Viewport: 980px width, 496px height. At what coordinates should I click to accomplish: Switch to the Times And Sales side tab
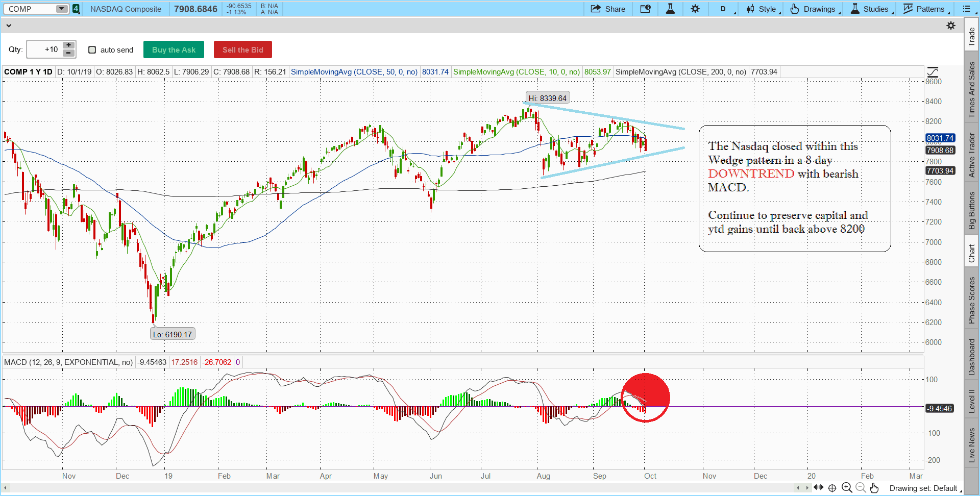(x=972, y=90)
